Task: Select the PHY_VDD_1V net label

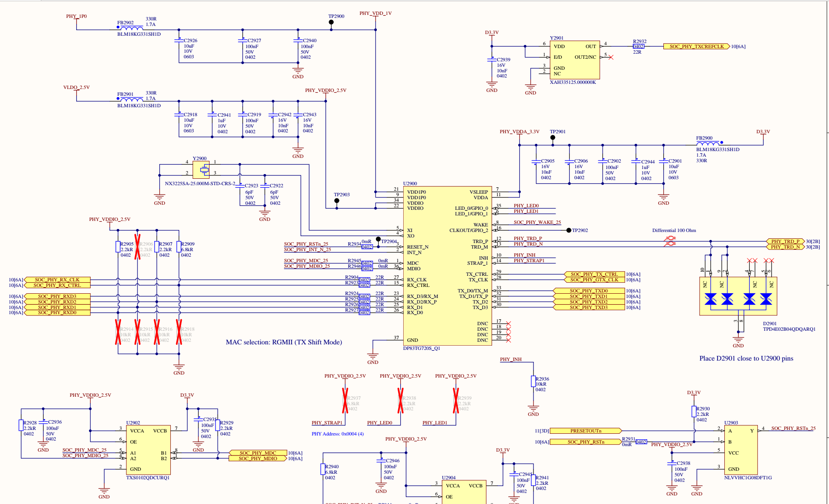Action: point(376,13)
